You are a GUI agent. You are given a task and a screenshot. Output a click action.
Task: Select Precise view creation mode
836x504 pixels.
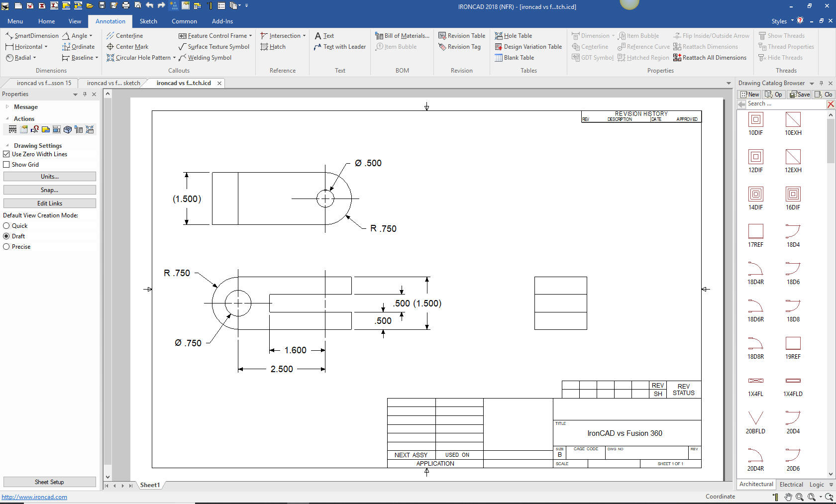[6, 247]
